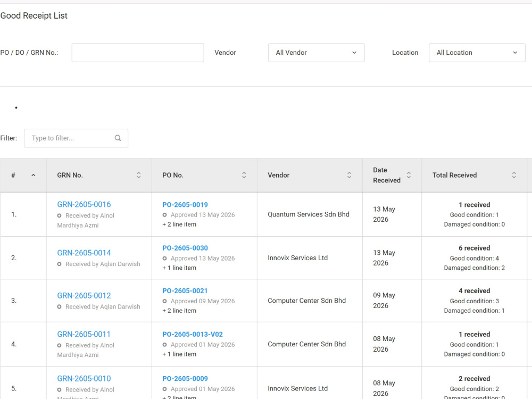The image size is (532, 399).
Task: Click + 2 line item under PO-2605-0019
Action: (x=179, y=225)
